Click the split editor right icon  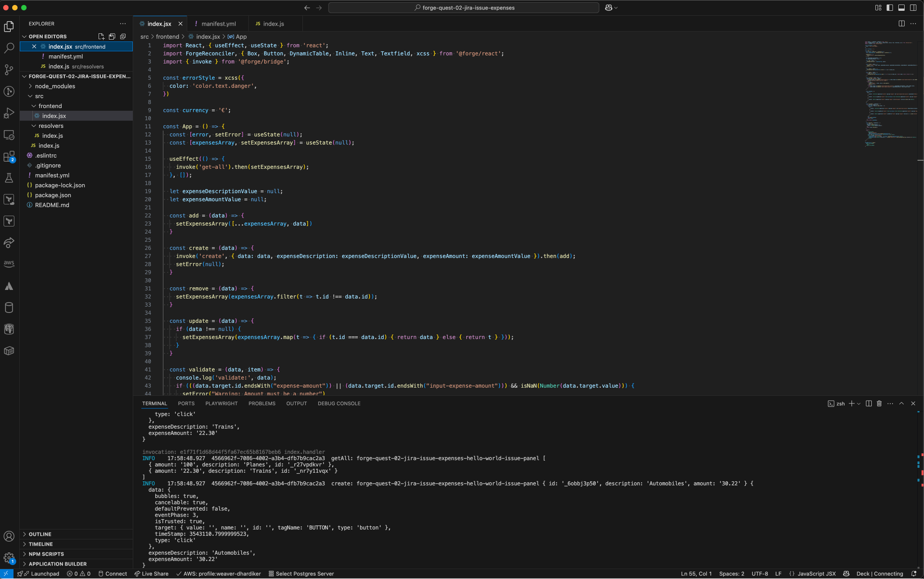[901, 23]
